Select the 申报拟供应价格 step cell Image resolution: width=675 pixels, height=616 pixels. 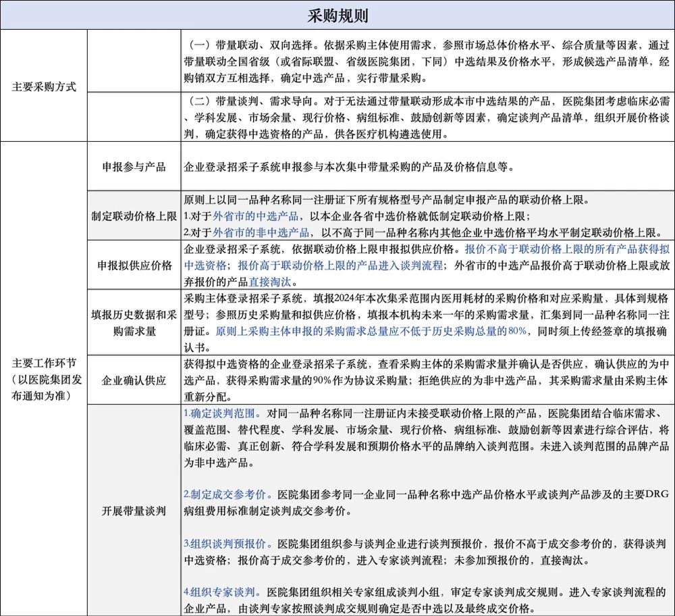pyautogui.click(x=134, y=265)
